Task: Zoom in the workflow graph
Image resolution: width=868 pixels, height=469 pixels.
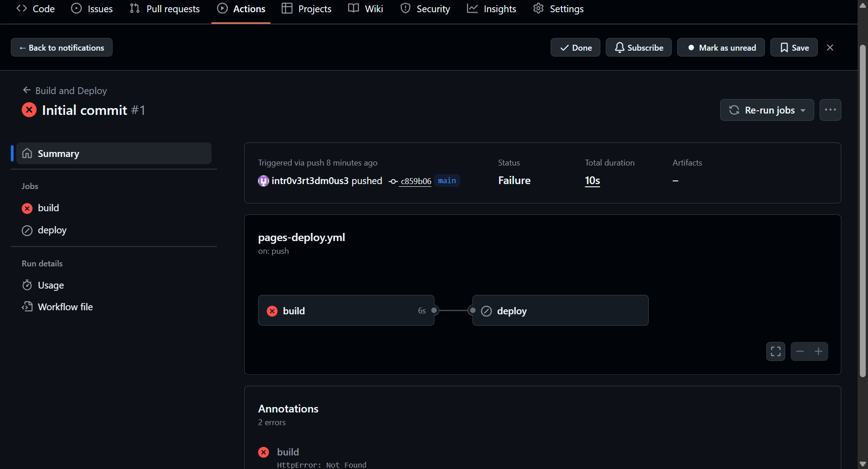Action: coord(819,351)
